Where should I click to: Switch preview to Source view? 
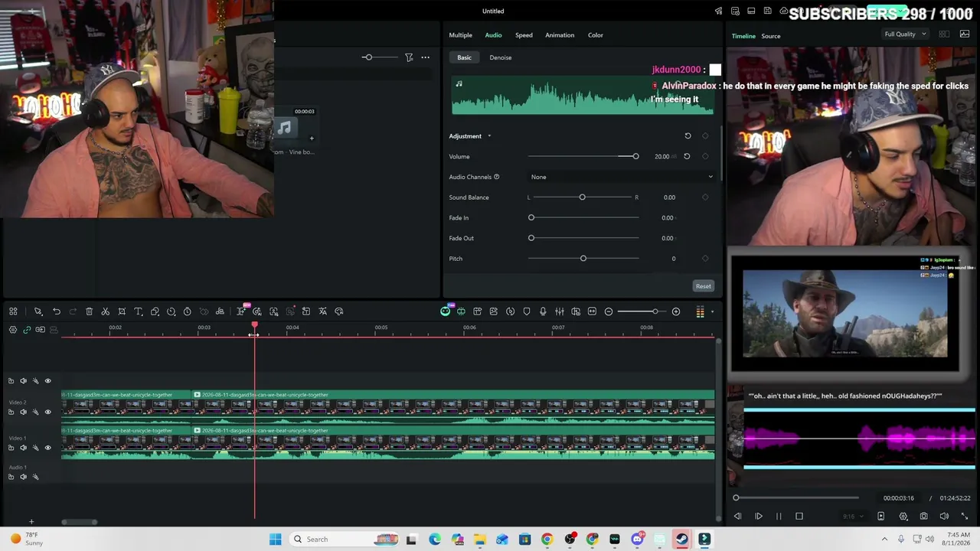coord(771,36)
